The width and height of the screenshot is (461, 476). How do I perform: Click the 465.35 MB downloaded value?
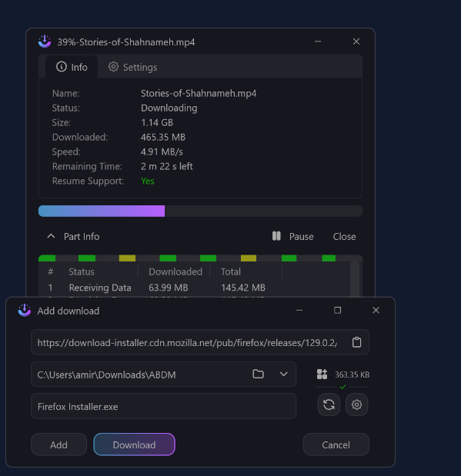163,137
